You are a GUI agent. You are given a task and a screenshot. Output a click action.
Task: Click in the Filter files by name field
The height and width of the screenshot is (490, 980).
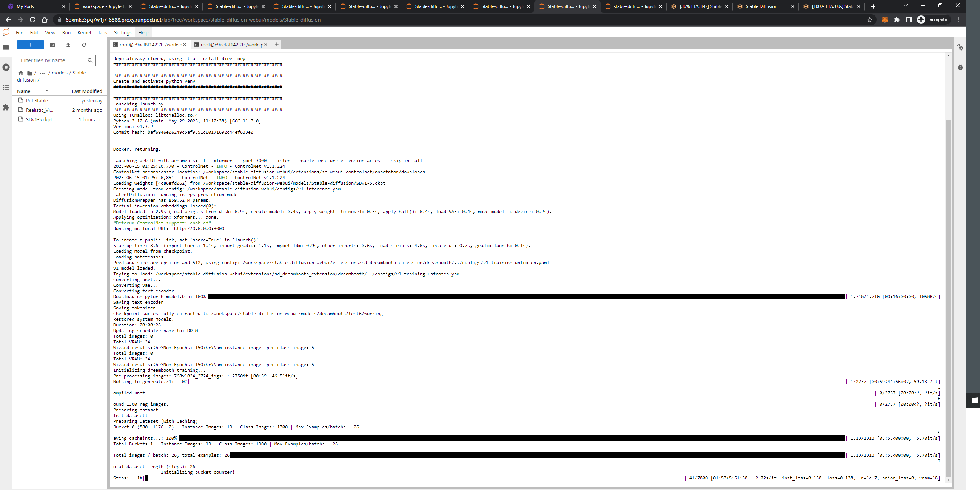tap(52, 60)
